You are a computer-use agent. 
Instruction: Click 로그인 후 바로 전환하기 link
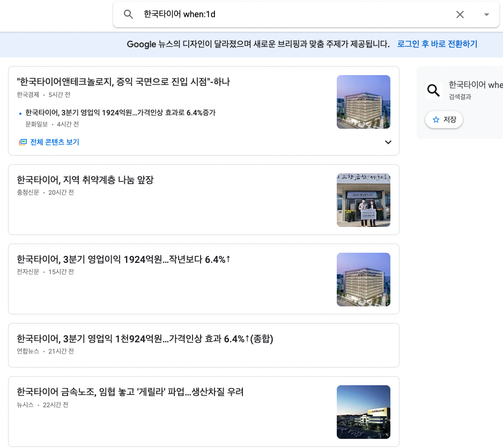coord(437,44)
